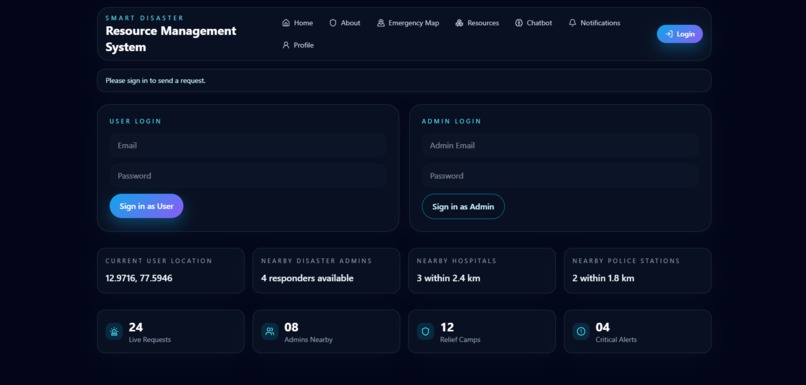806x385 pixels.
Task: Click the 08 Admins Nearby count
Action: (x=291, y=327)
